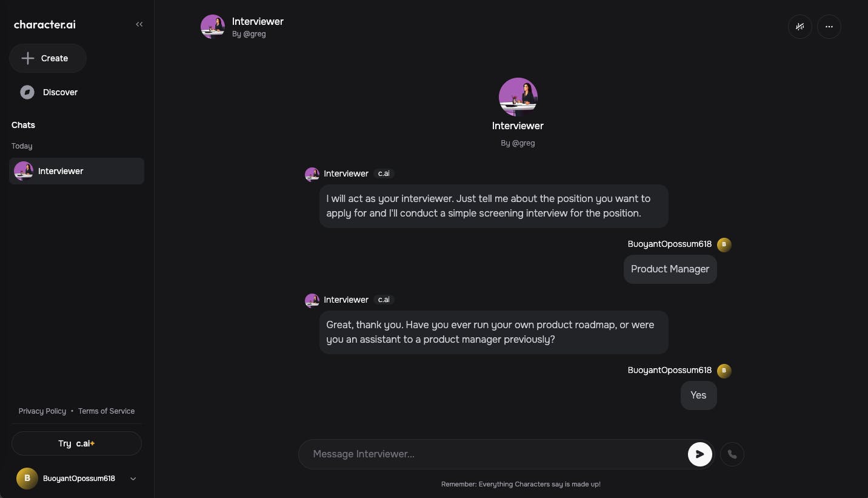
Task: Click the Discover compass icon
Action: point(27,92)
